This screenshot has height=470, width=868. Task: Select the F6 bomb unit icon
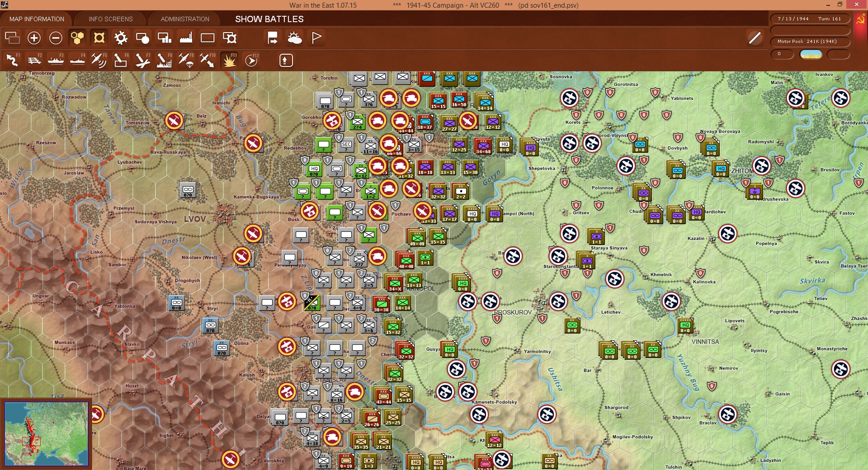[x=121, y=60]
